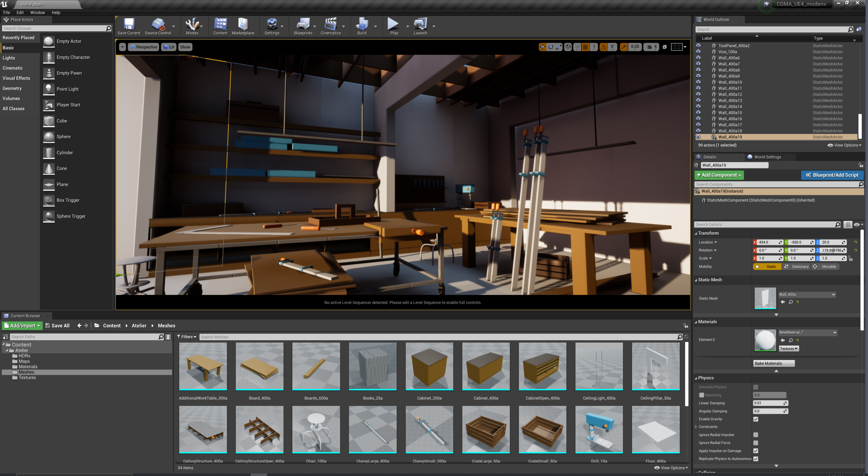
Task: Select the Drill_10a mesh thumbnail
Action: point(599,430)
